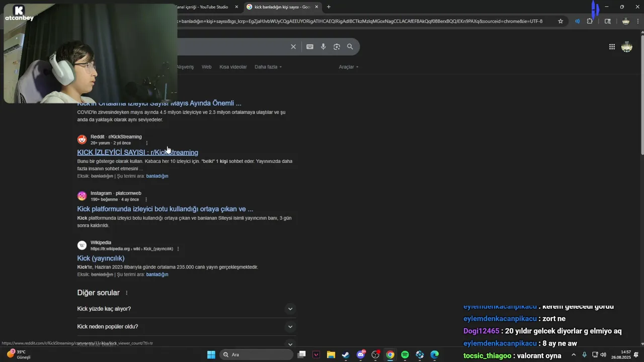Click the page vertical scrollbar
Viewport: 644px width, 362px height.
pyautogui.click(x=641, y=95)
